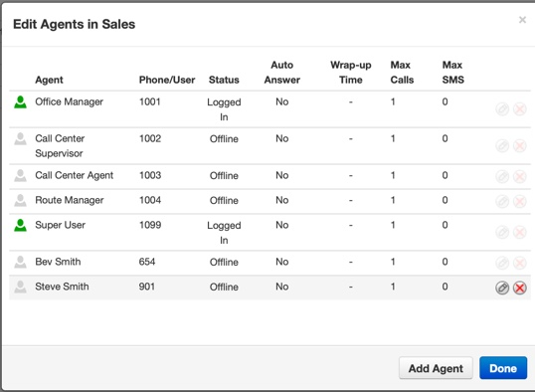Remove the Bev Smith agent

click(x=520, y=263)
